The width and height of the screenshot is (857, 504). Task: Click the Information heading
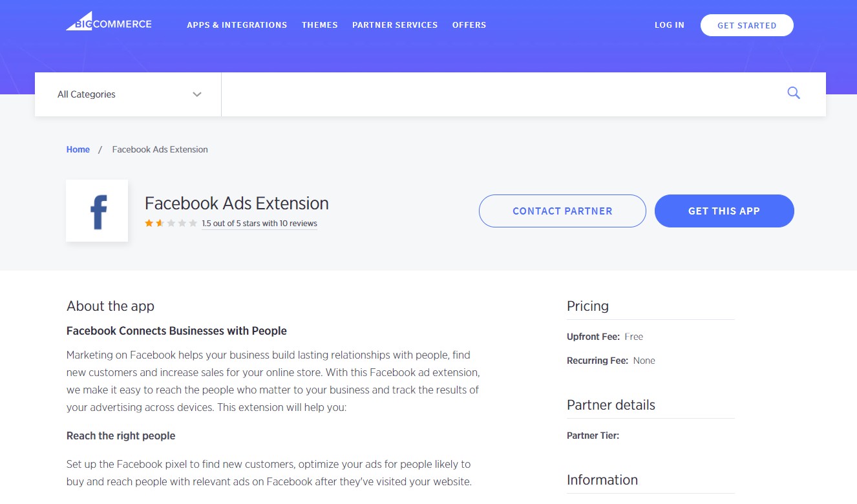(602, 479)
